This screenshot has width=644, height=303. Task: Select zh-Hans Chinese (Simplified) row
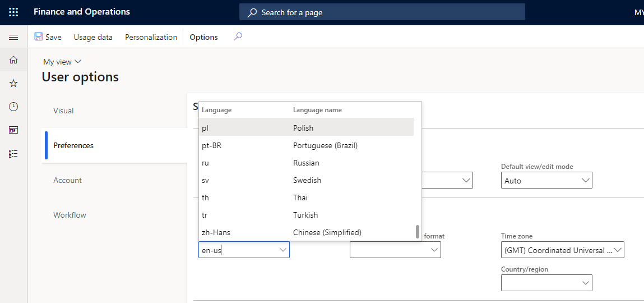click(307, 232)
